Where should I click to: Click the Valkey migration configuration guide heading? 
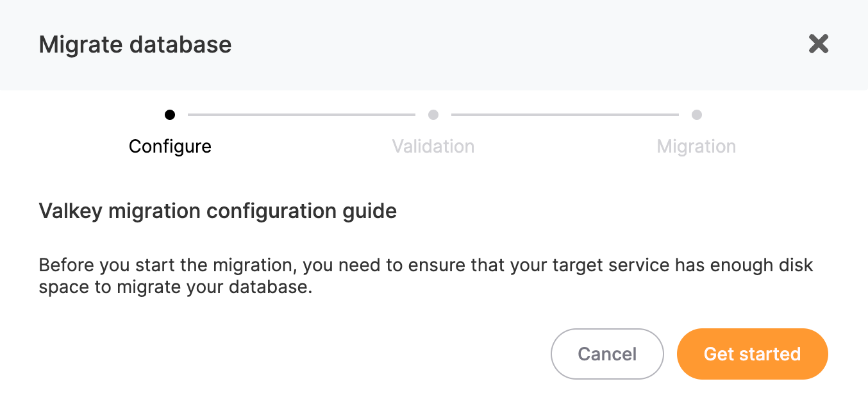(218, 211)
